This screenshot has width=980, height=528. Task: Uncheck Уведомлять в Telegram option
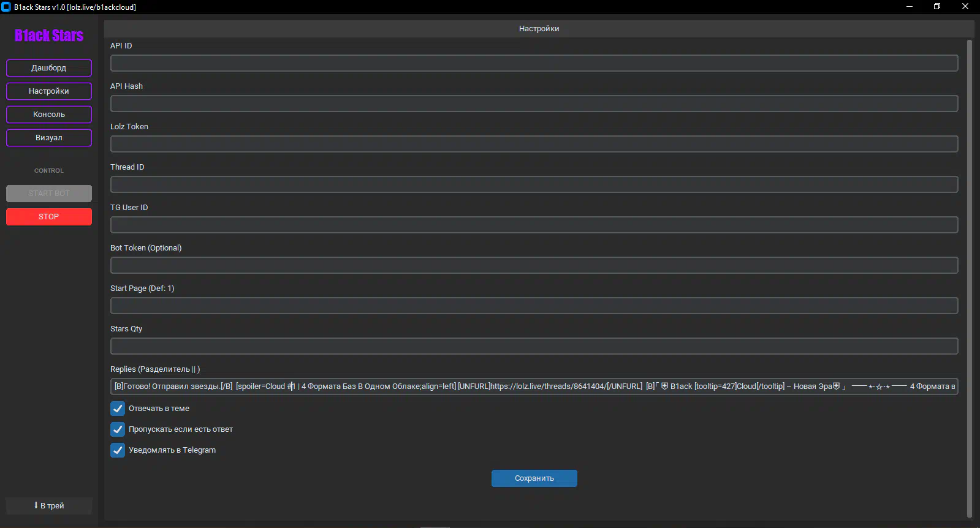(x=118, y=450)
